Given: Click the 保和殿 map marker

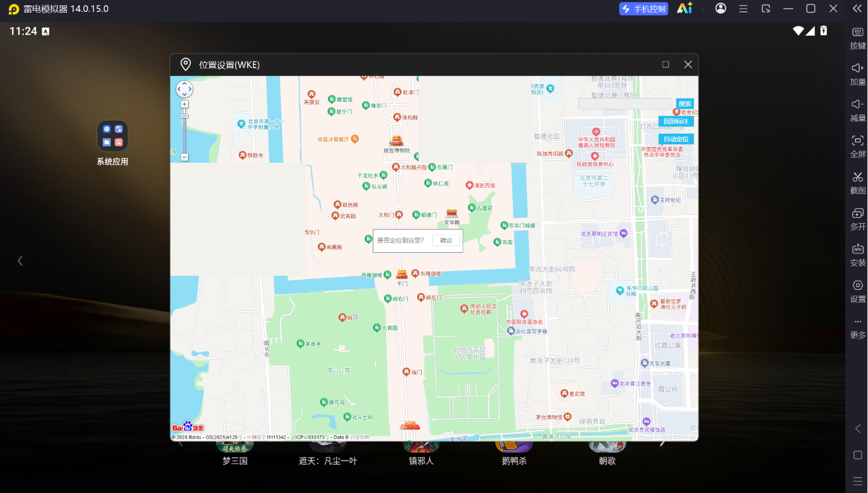Looking at the screenshot, I should pos(397,117).
